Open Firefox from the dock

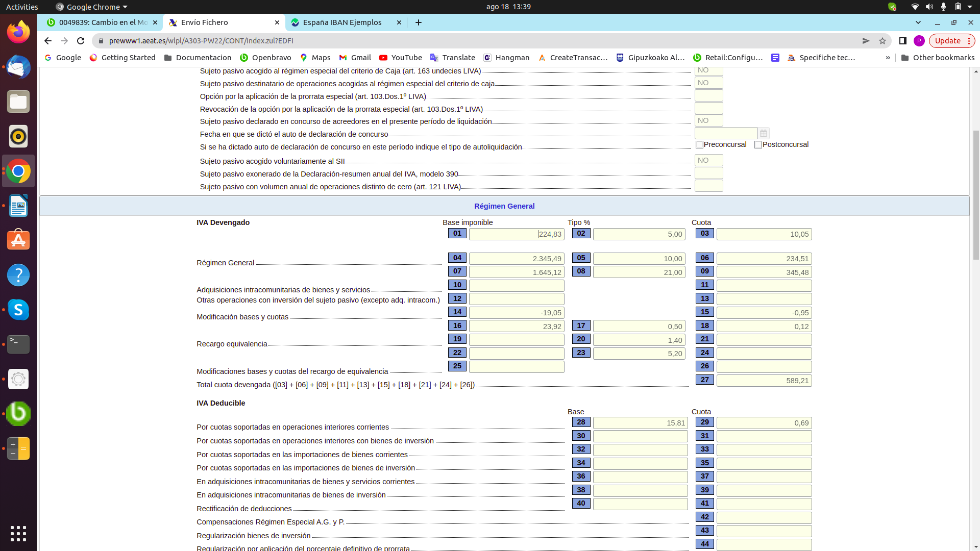pos(18,33)
